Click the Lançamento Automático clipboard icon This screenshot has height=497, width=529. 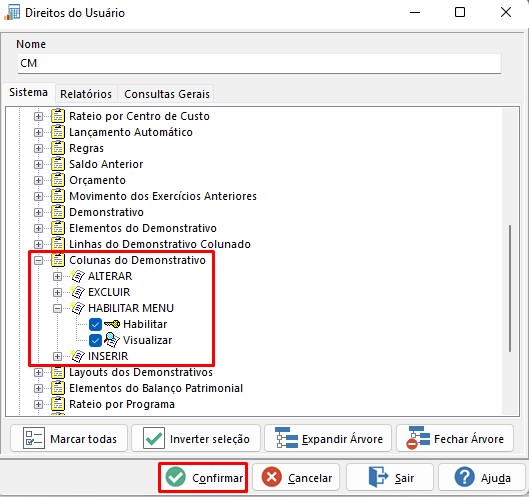point(58,132)
